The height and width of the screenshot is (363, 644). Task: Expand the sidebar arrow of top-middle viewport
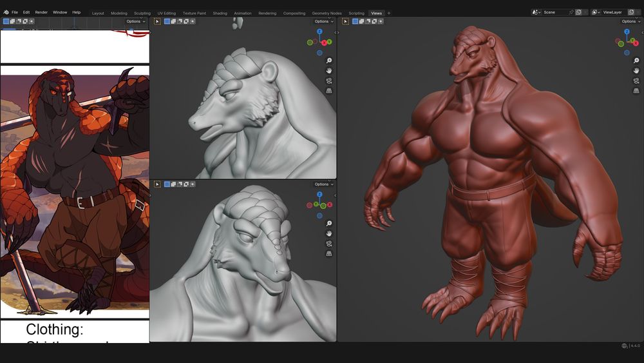click(335, 32)
